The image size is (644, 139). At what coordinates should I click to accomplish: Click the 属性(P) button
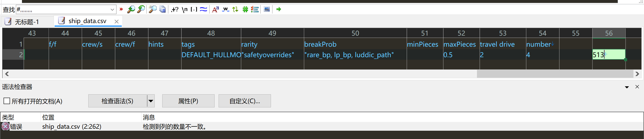(188, 101)
